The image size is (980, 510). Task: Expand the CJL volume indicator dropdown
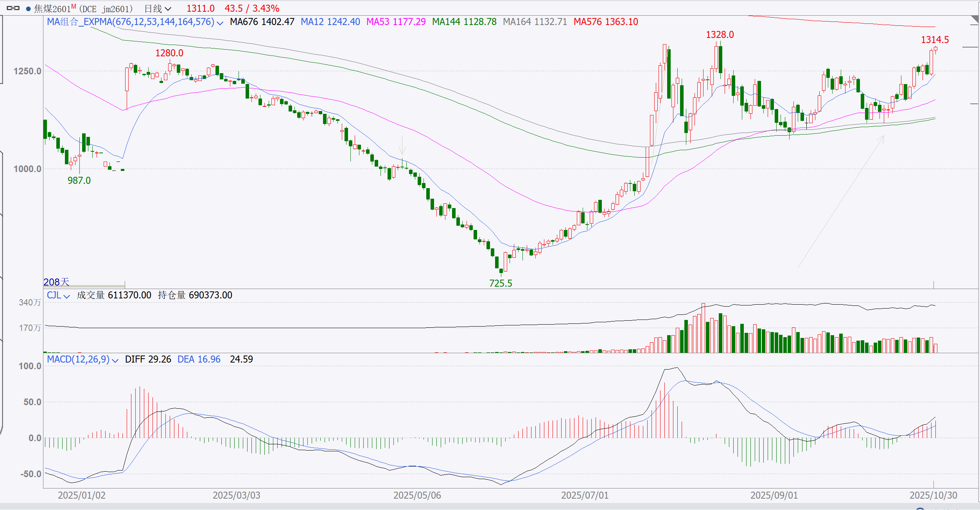coord(66,296)
